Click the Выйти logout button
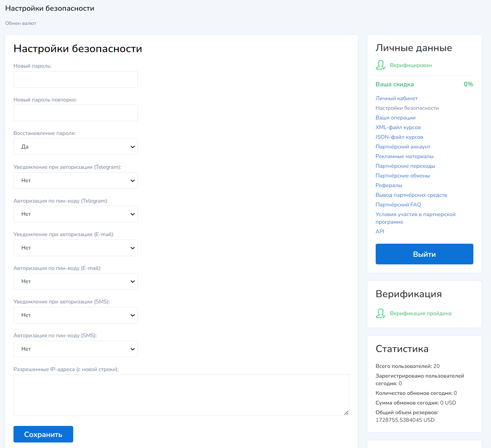Image resolution: width=491 pixels, height=448 pixels. click(424, 254)
